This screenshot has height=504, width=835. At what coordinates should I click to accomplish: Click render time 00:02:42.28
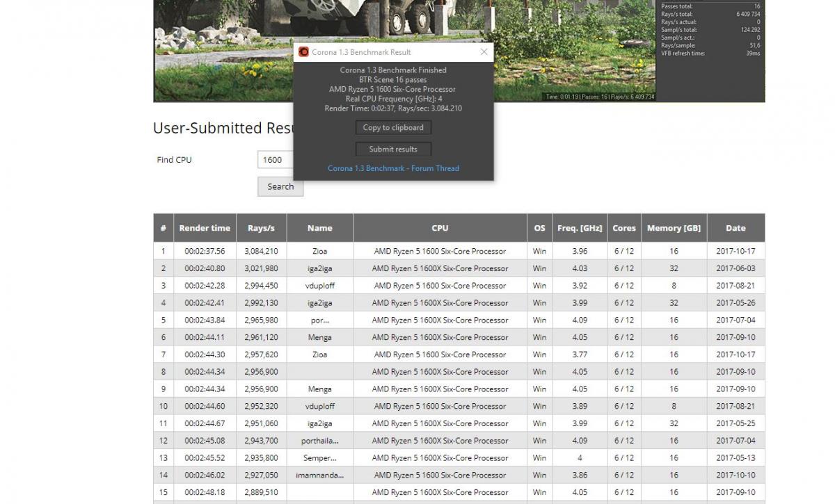(205, 286)
